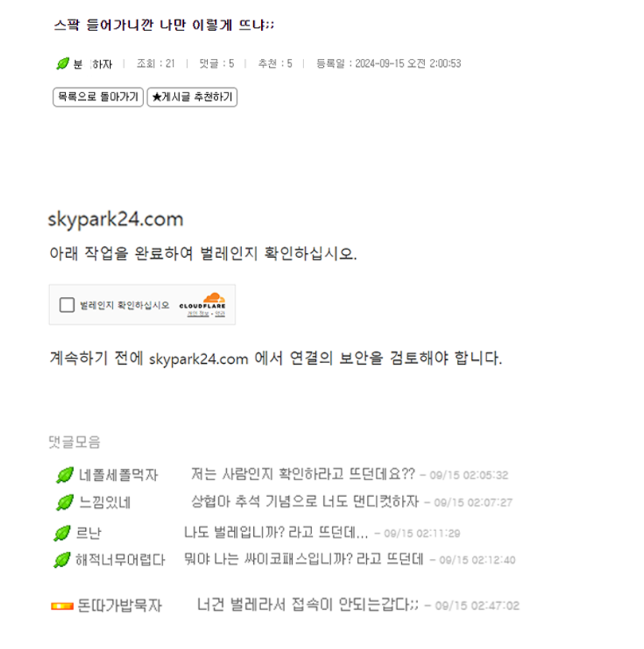This screenshot has height=649, width=644.
Task: Click the skypark24.com heading text
Action: [x=115, y=219]
